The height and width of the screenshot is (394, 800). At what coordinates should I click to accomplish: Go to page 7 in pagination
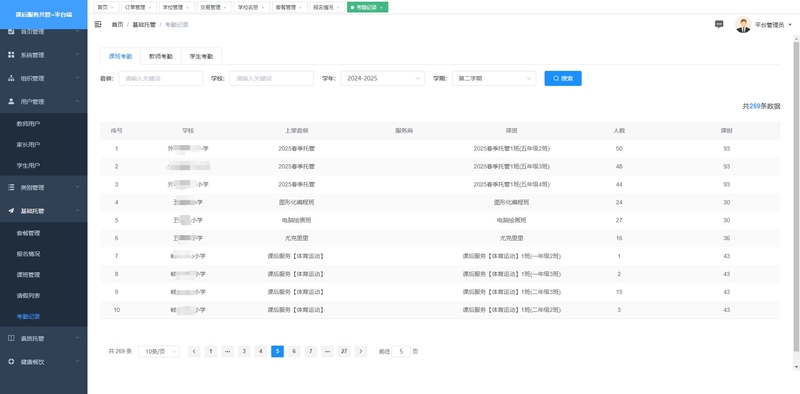tap(311, 351)
